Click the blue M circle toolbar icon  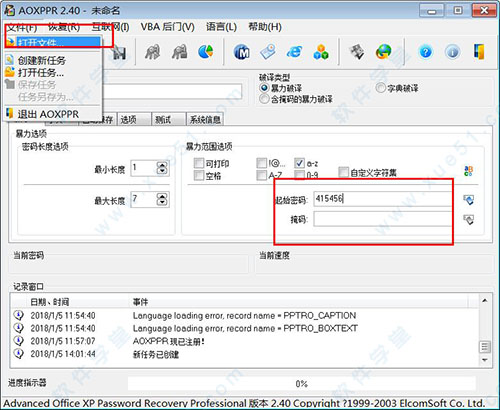(x=242, y=52)
